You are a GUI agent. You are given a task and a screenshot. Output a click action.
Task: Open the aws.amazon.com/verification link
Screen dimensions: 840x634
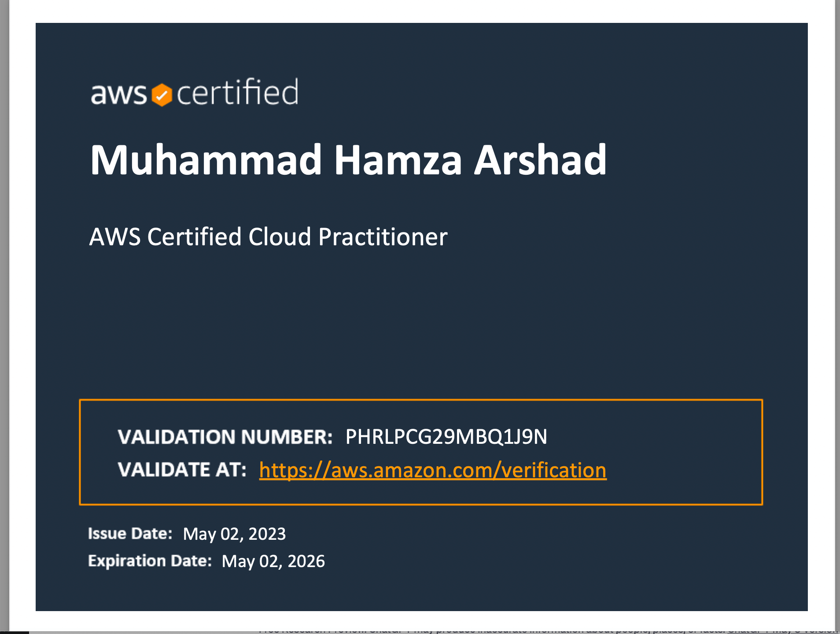pos(432,470)
